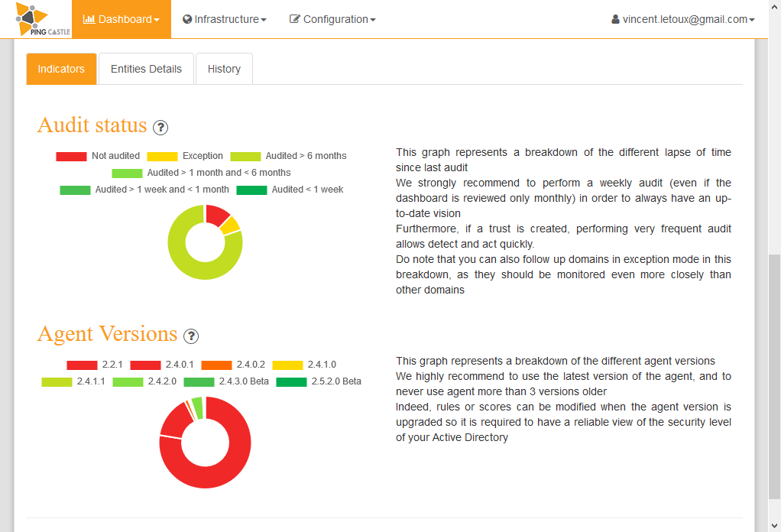Screen dimensions: 781x532
Task: Toggle the 2.4.1.0 version legend entry
Action: tap(304, 365)
